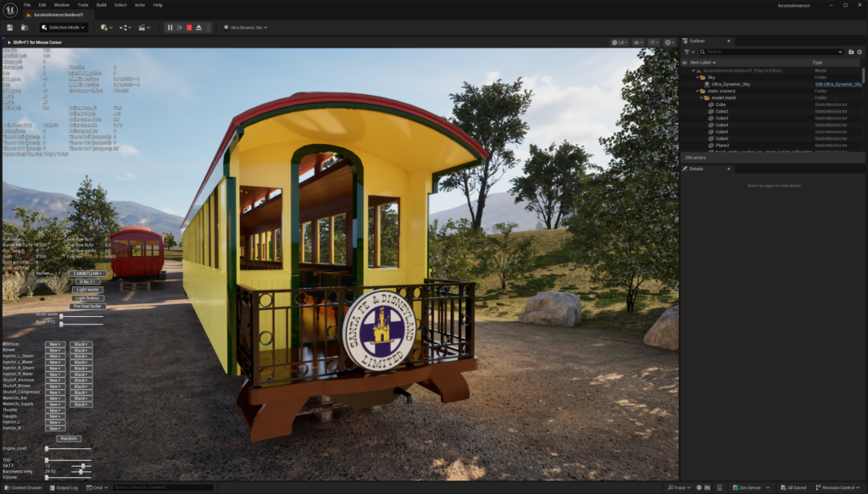Click the Pre-heat boiler button
This screenshot has width=868, height=494.
[x=86, y=306]
